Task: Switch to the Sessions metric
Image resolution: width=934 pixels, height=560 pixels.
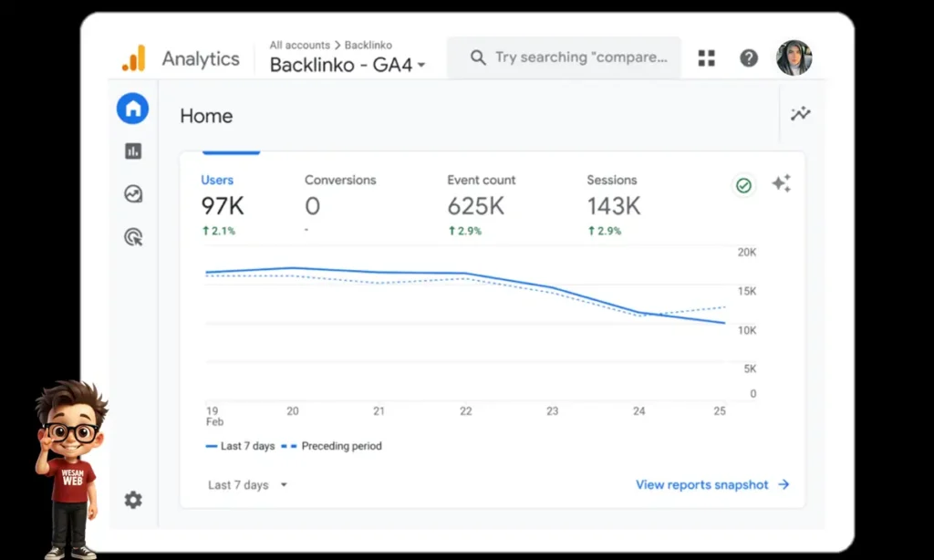Action: 612,181
